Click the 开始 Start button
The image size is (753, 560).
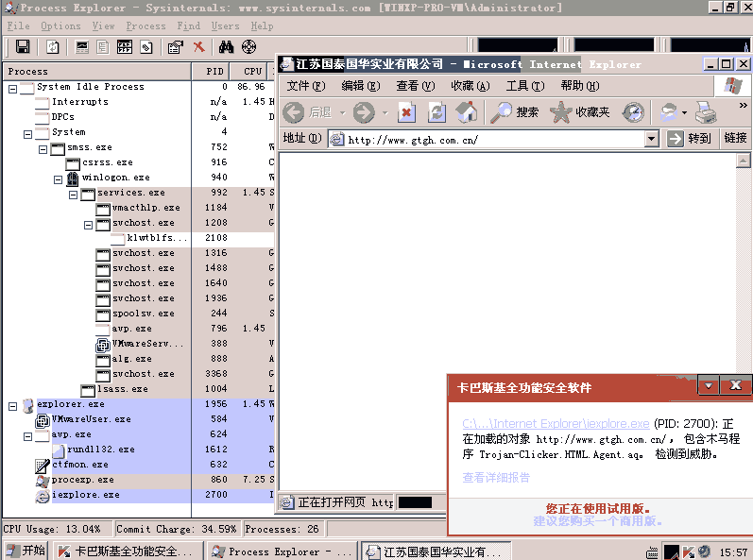pyautogui.click(x=26, y=551)
